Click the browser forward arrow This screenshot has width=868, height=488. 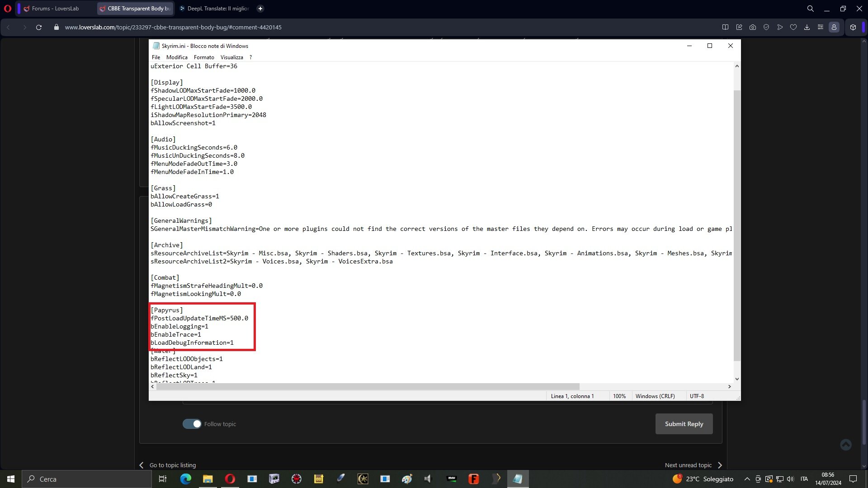[24, 27]
